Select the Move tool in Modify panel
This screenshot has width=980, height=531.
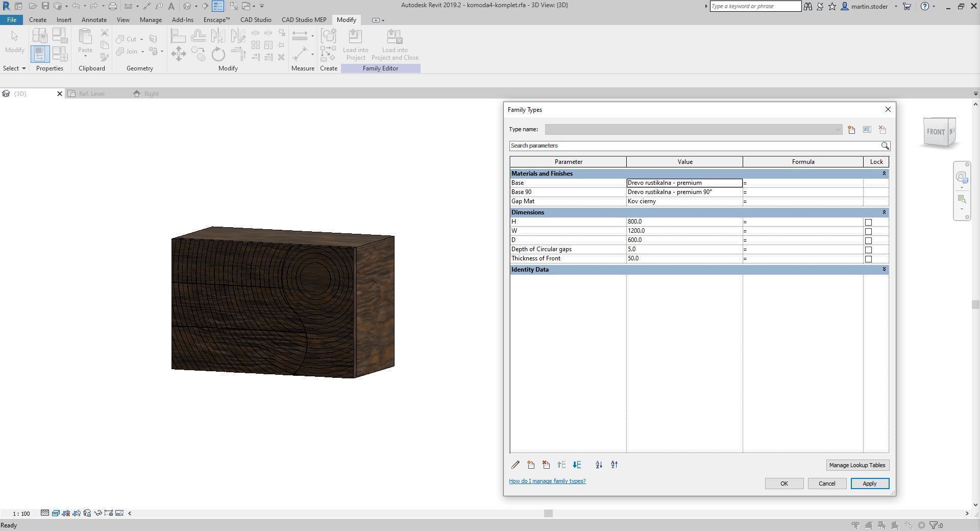(x=178, y=54)
